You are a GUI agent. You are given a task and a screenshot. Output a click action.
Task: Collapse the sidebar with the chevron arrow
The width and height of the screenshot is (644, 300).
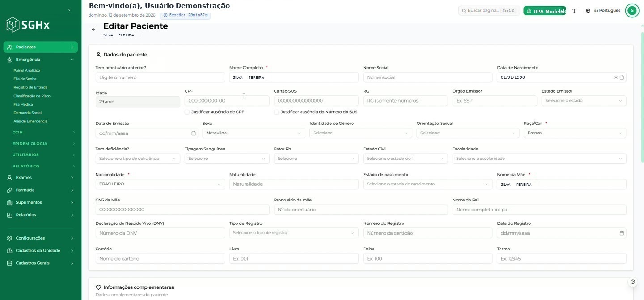click(69, 10)
